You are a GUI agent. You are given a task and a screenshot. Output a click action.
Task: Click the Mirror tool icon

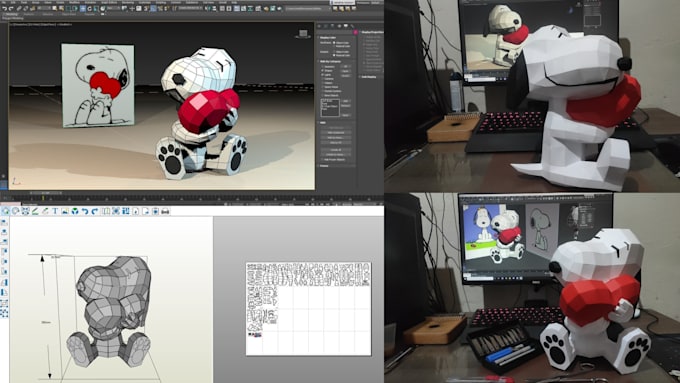tap(209, 8)
